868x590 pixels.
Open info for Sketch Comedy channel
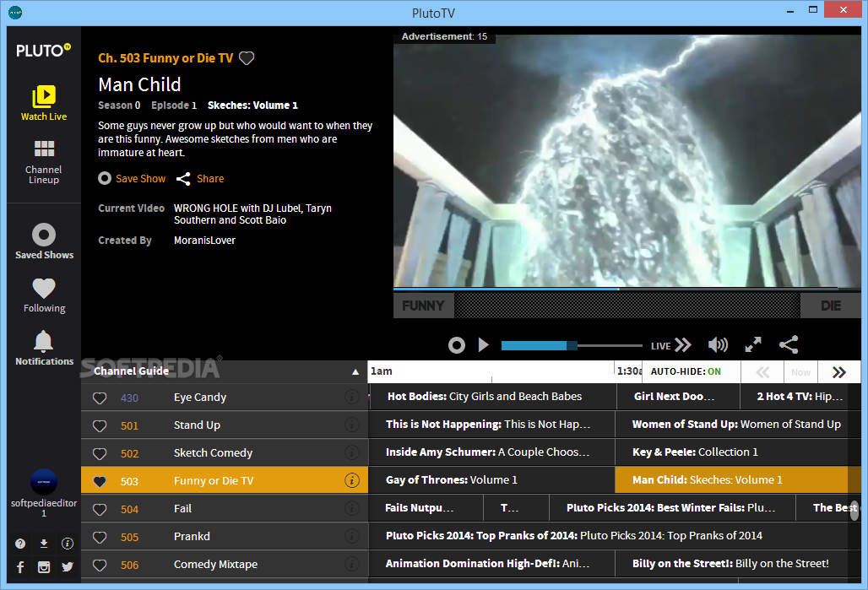tap(352, 452)
